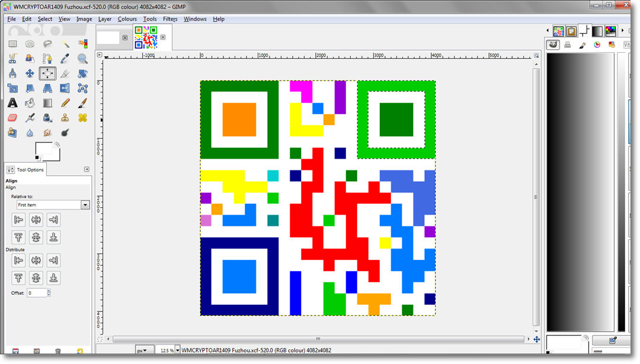Toggle zoom image when window size changes
The height and width of the screenshot is (364, 640).
tap(536, 56)
